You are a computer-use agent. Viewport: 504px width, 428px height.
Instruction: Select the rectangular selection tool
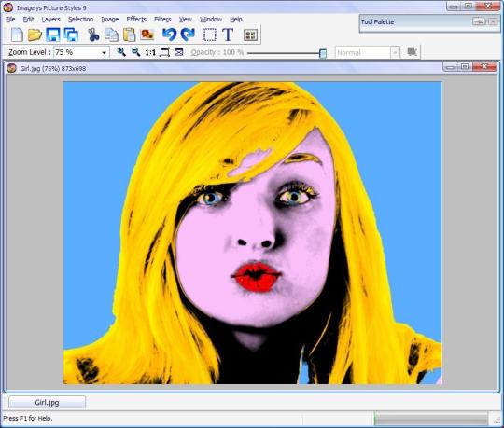click(210, 35)
